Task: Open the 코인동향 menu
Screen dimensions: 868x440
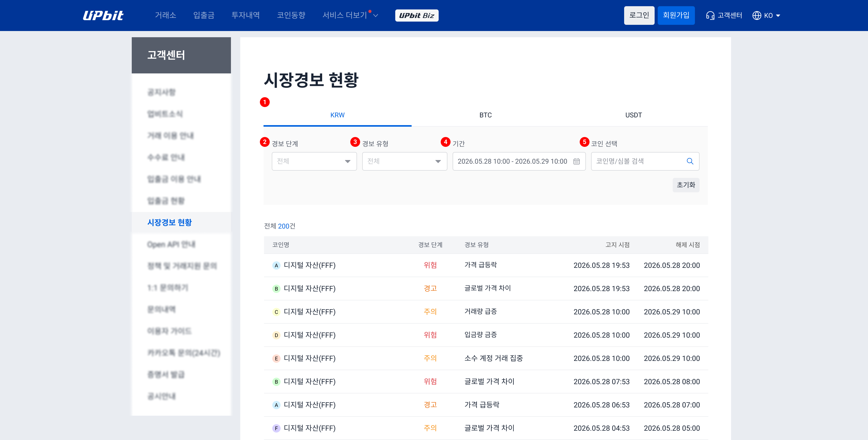Action: point(291,16)
